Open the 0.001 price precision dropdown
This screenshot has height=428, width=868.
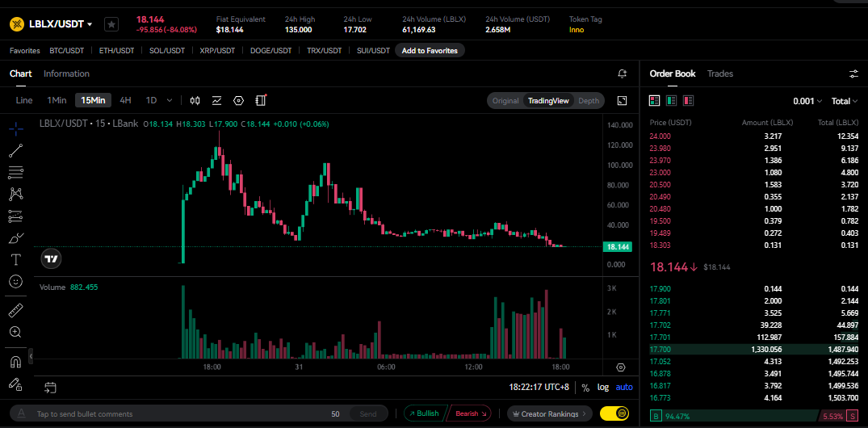click(807, 101)
